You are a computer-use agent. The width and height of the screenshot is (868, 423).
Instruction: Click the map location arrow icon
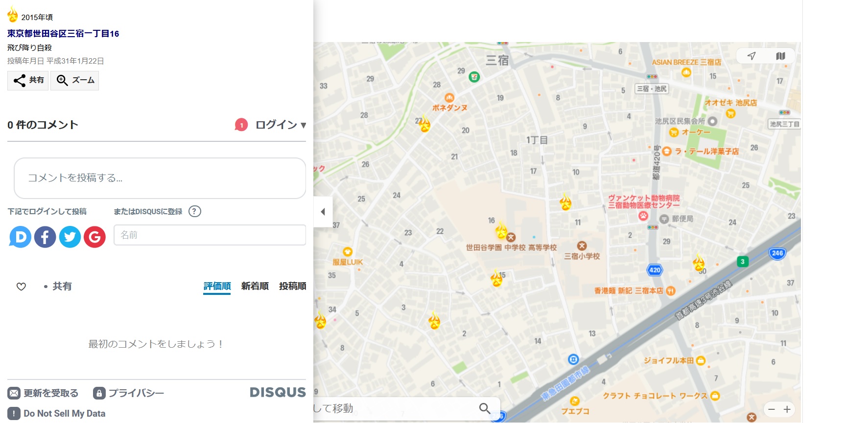coord(751,56)
